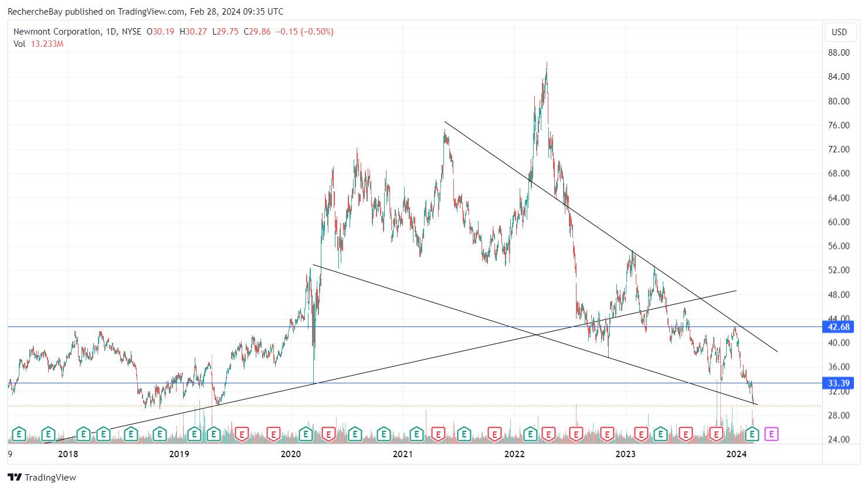This screenshot has height=490, width=868.
Task: Open the TradingView logo at bottom left
Action: (x=42, y=477)
